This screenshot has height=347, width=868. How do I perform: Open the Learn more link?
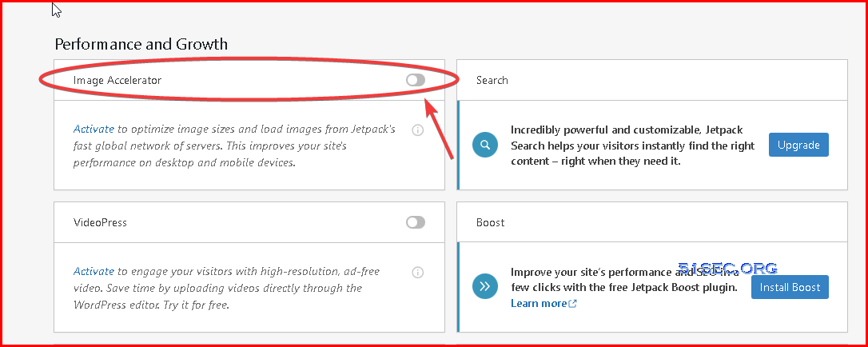coord(543,303)
